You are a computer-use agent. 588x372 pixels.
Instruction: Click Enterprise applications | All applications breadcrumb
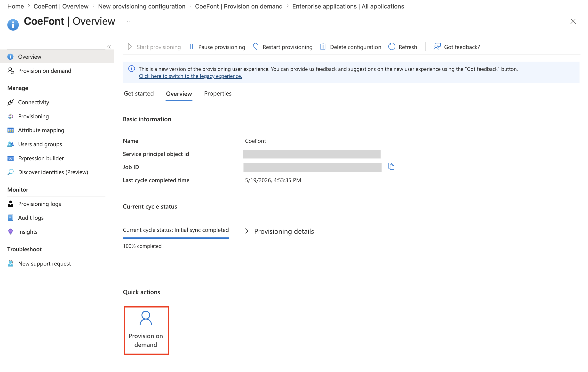348,6
